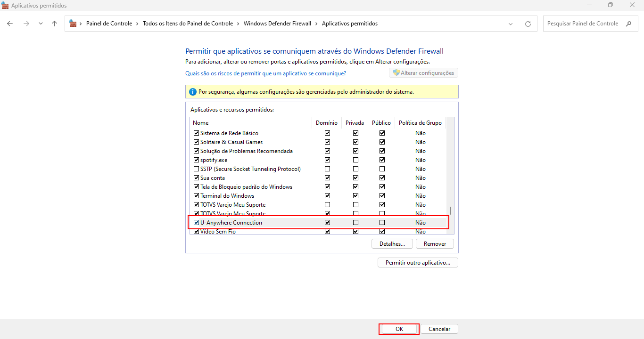Click the firewall icon in address bar
This screenshot has height=339, width=644.
pos(73,23)
